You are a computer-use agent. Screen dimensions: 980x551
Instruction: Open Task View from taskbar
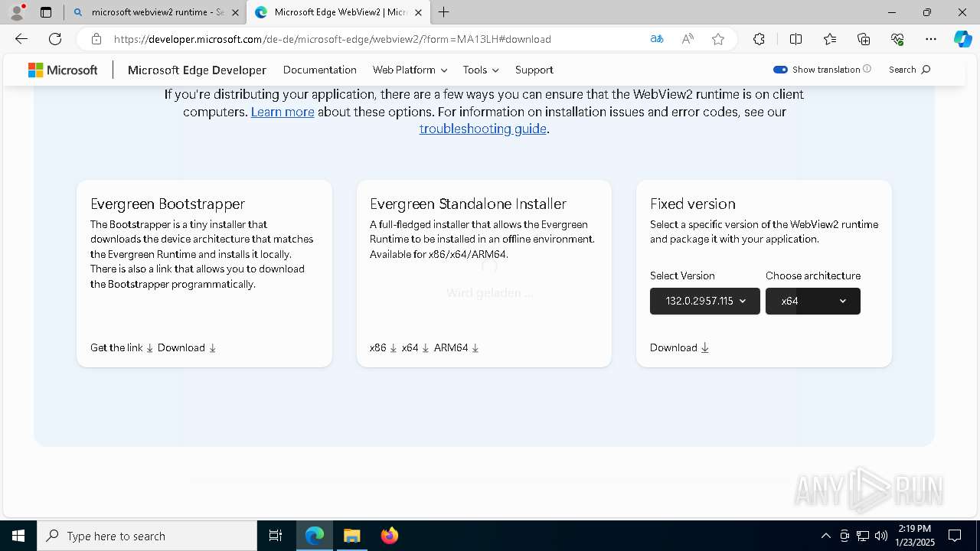click(276, 536)
